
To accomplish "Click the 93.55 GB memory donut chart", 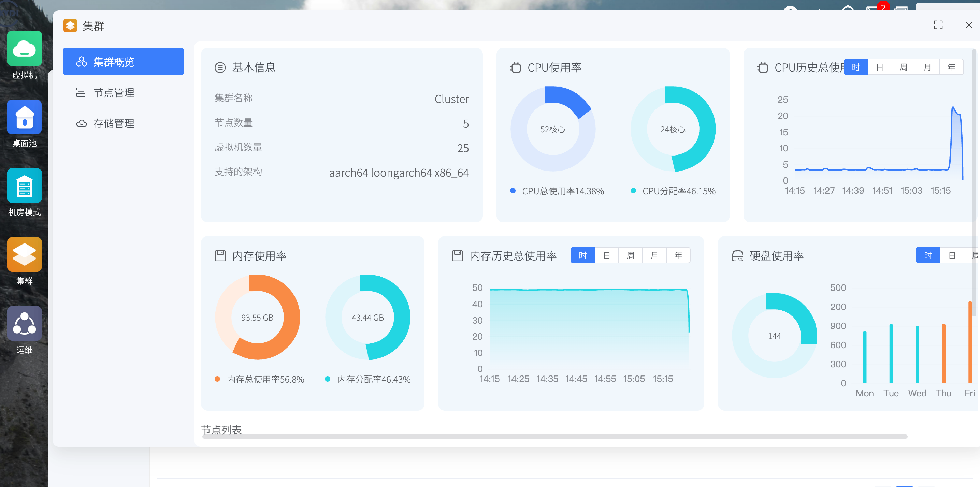I will click(x=258, y=318).
